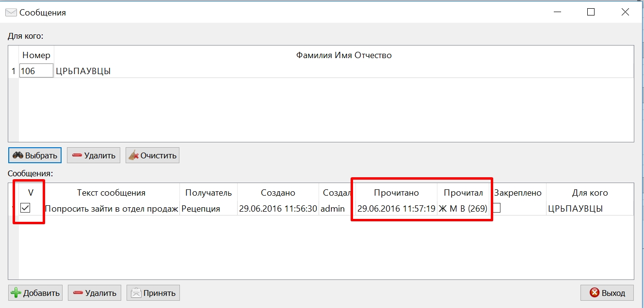The image size is (644, 308).
Task: Click the Прочитано column header
Action: point(396,193)
